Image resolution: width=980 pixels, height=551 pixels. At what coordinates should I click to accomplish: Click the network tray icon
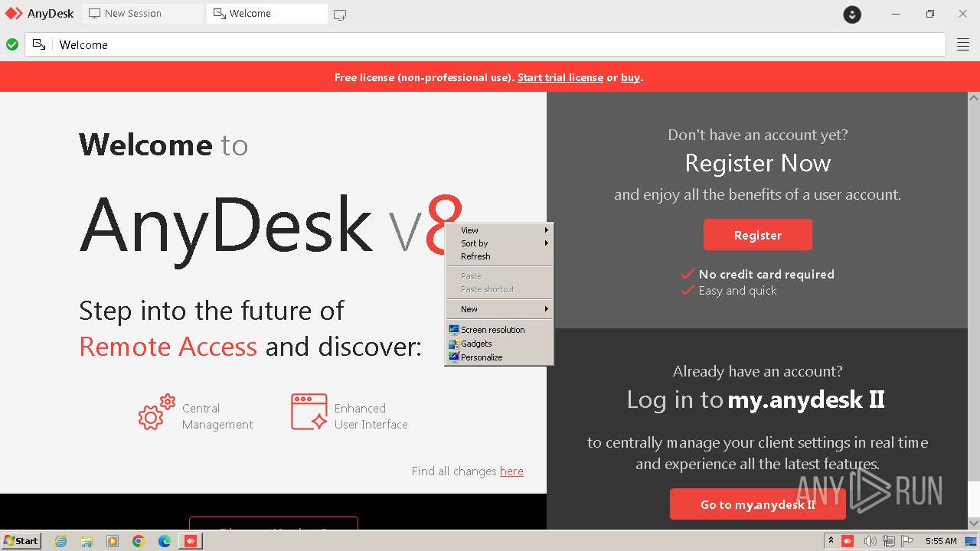889,541
